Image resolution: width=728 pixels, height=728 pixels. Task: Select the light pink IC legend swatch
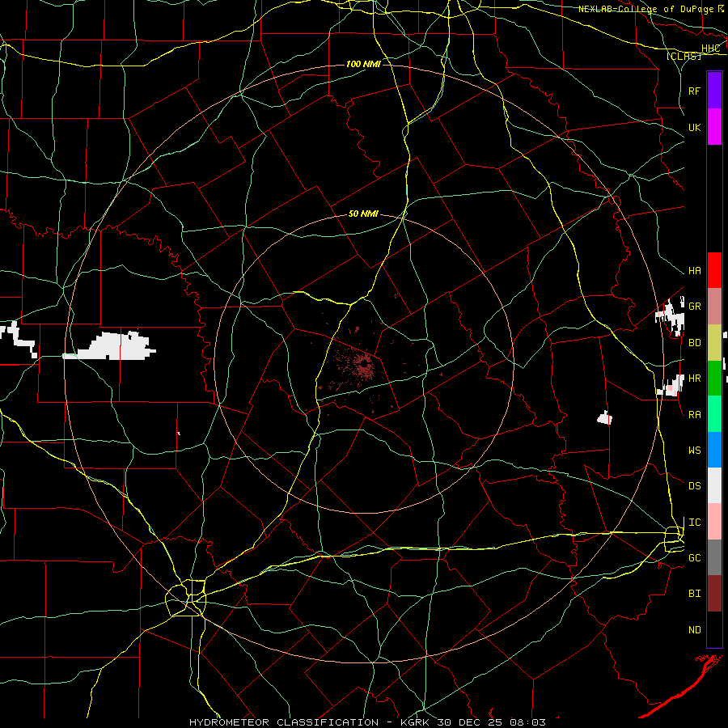714,522
